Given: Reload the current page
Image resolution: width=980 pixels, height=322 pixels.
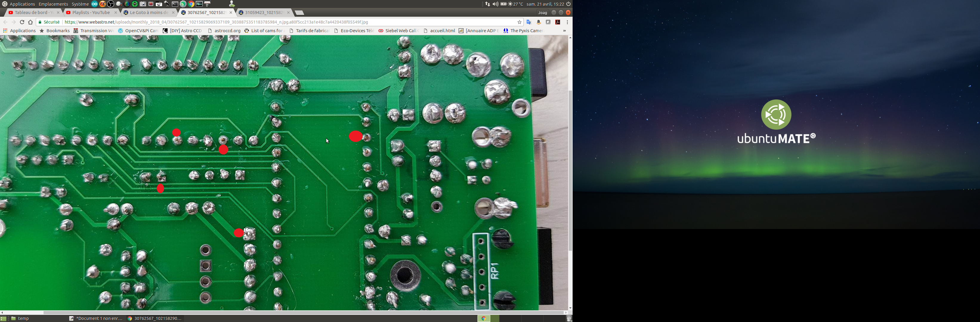Looking at the screenshot, I should 22,22.
